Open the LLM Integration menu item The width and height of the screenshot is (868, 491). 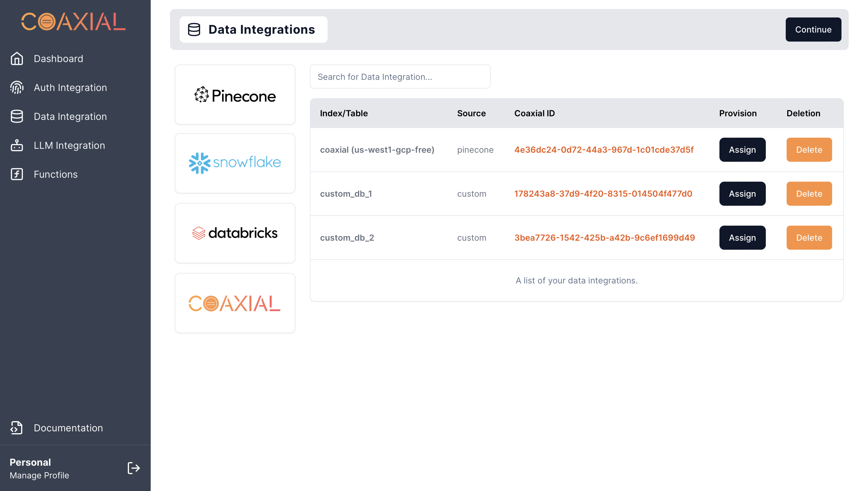click(x=69, y=145)
